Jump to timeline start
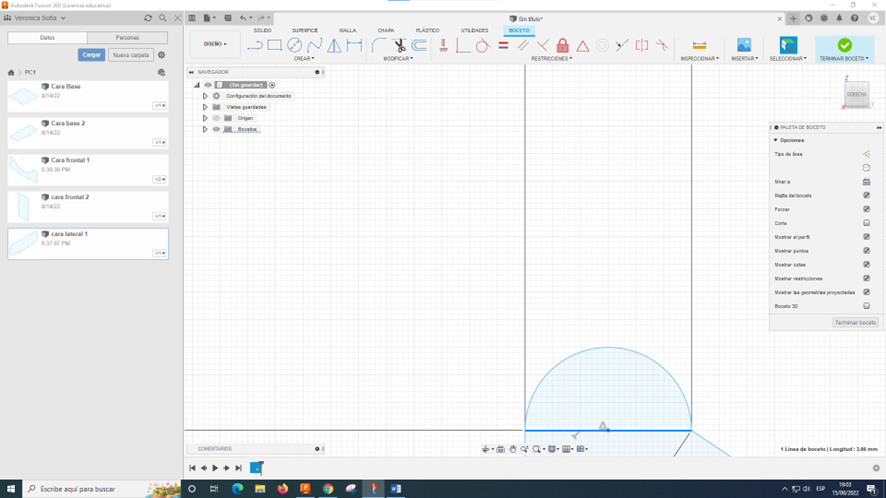Viewport: 886px width, 498px height. pyautogui.click(x=192, y=468)
